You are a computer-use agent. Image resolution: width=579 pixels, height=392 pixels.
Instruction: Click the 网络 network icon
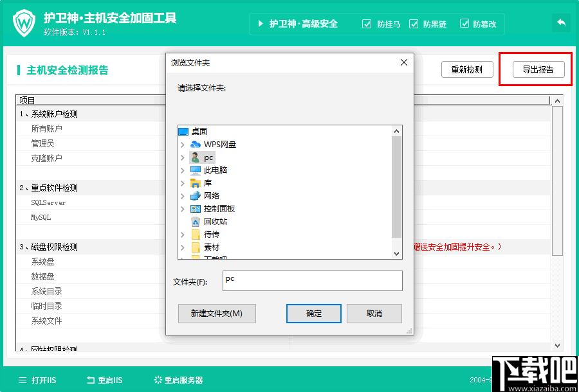pos(195,197)
